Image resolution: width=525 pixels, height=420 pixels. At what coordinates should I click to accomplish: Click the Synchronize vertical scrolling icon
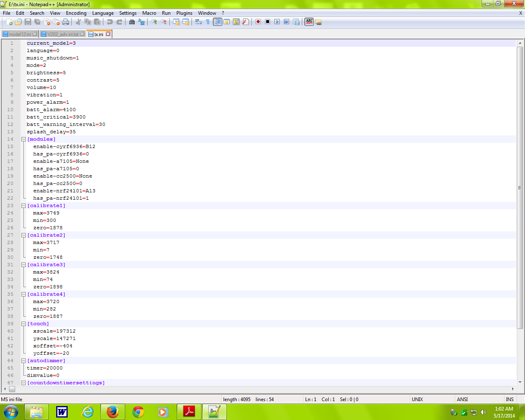click(176, 22)
